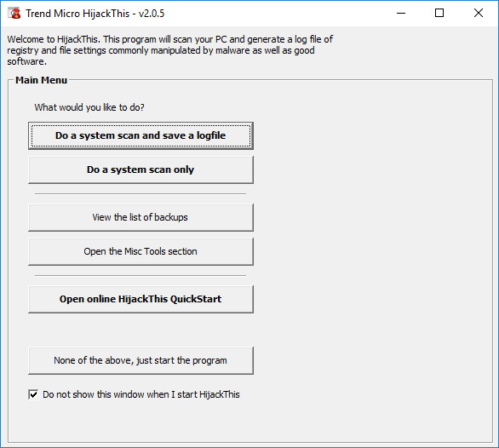Click the separator line below 'Do a system scan only'
The width and height of the screenshot is (499, 448).
(x=141, y=193)
